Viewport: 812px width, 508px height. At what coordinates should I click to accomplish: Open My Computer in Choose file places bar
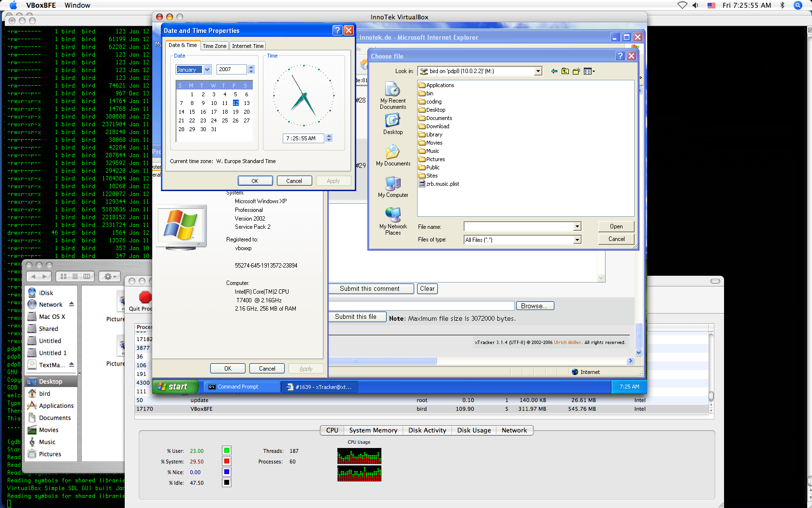pos(392,187)
